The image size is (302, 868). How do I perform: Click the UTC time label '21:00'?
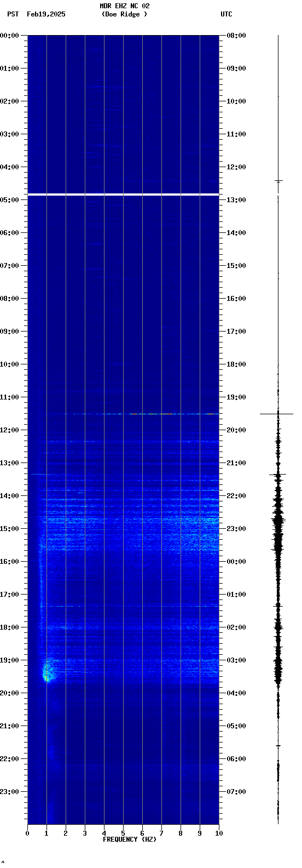(x=236, y=463)
